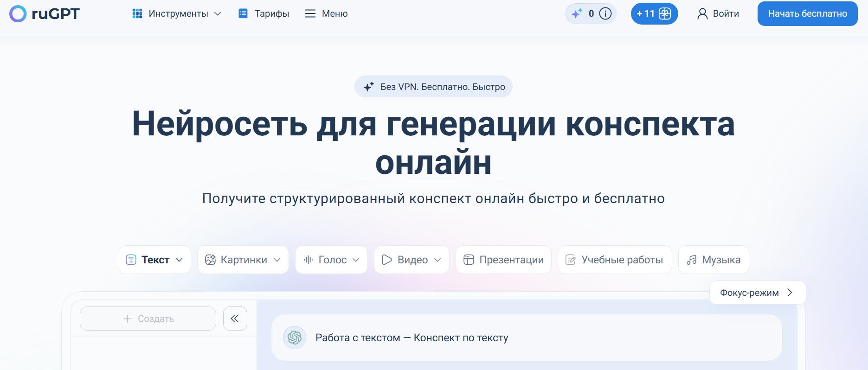Click the Получите структурированный конспект subtitle
Image resolution: width=868 pixels, height=370 pixels.
click(433, 198)
